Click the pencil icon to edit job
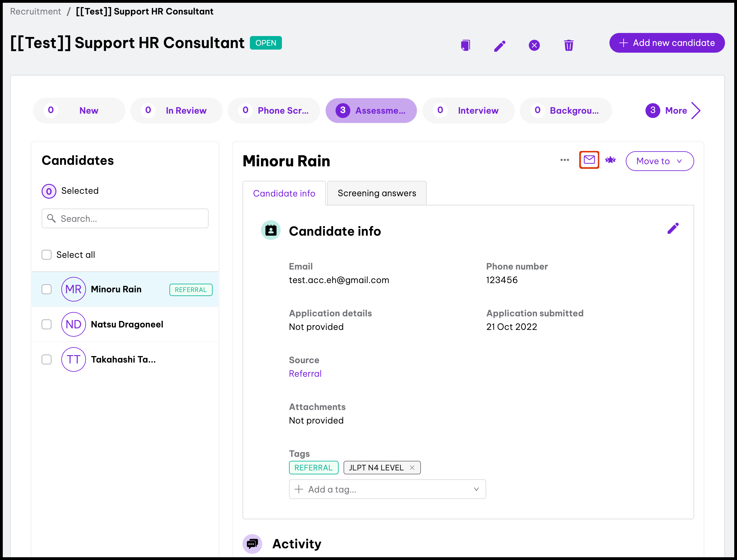The image size is (737, 560). (x=500, y=46)
